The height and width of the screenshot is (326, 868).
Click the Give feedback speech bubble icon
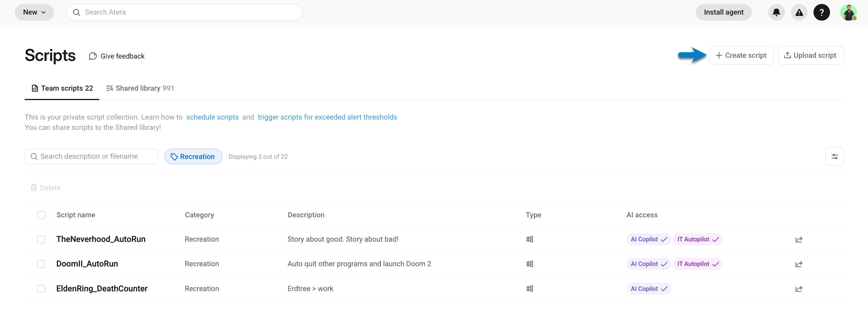click(93, 56)
